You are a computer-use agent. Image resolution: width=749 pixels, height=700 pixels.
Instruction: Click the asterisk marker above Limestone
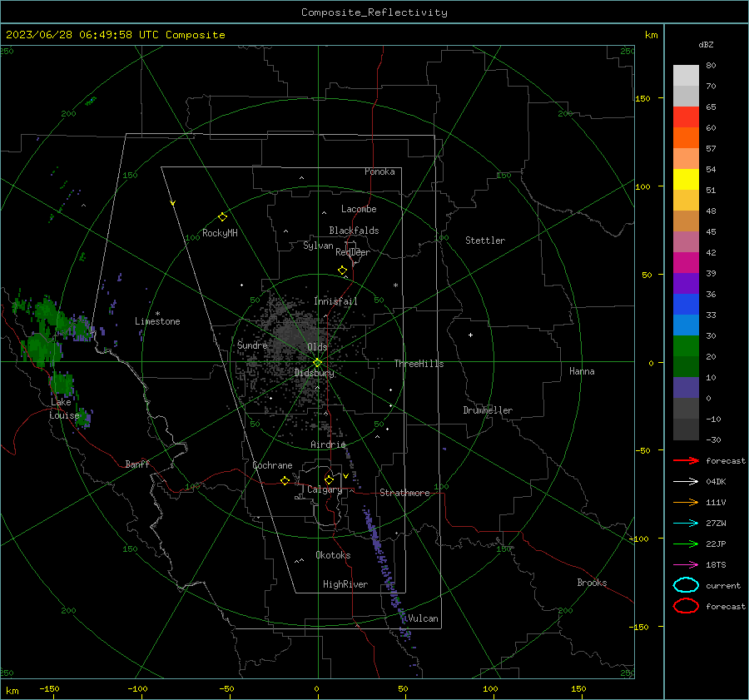tap(157, 314)
